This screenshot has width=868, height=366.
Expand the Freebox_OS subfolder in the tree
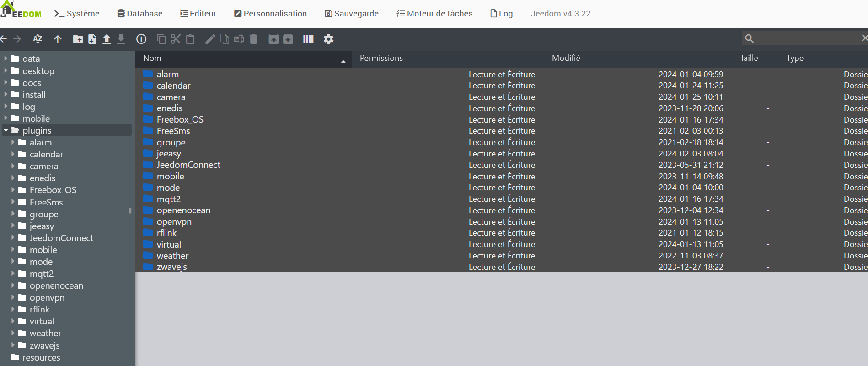pos(13,190)
